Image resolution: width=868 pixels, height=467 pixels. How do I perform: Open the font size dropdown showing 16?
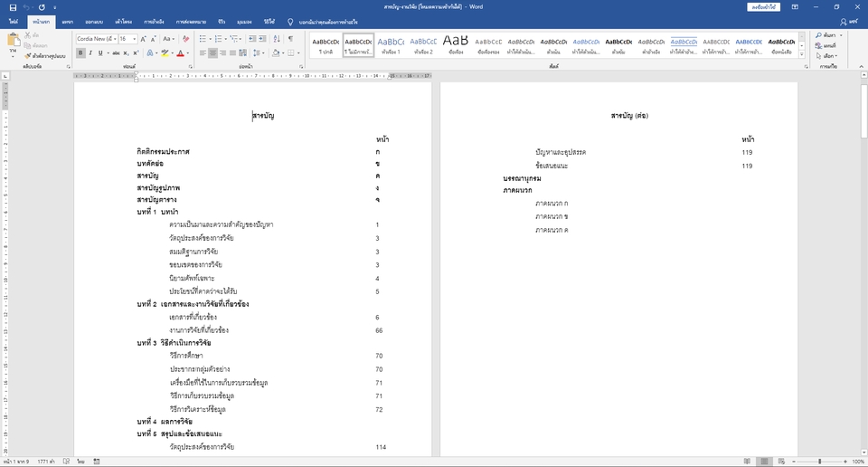tap(135, 39)
